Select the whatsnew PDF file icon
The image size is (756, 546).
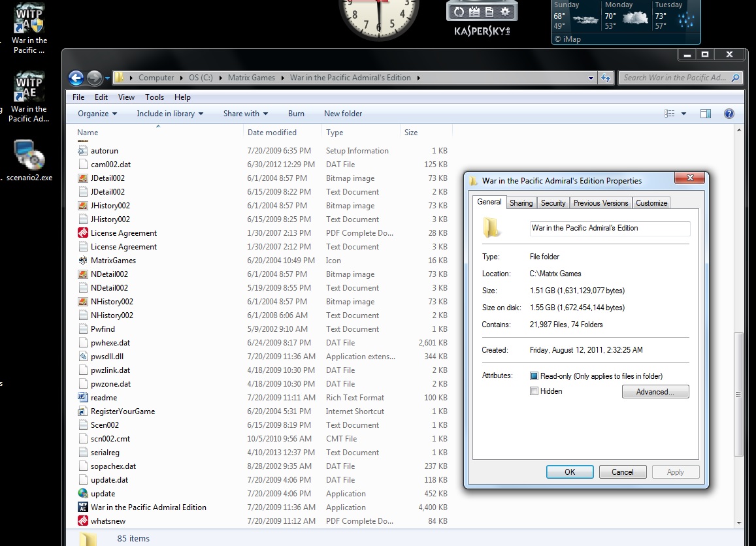[83, 521]
